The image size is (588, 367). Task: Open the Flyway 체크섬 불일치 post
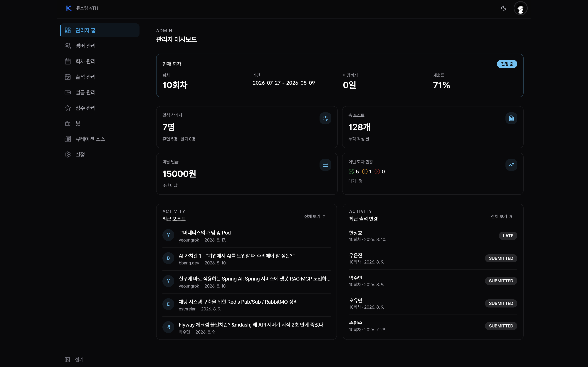251,325
